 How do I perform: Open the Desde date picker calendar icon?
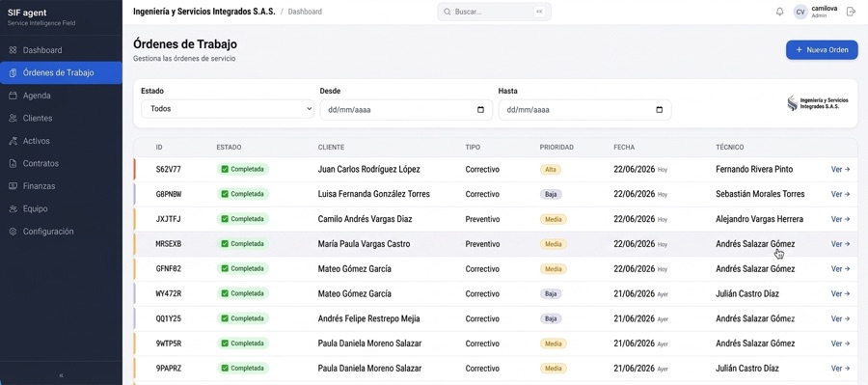coord(480,110)
